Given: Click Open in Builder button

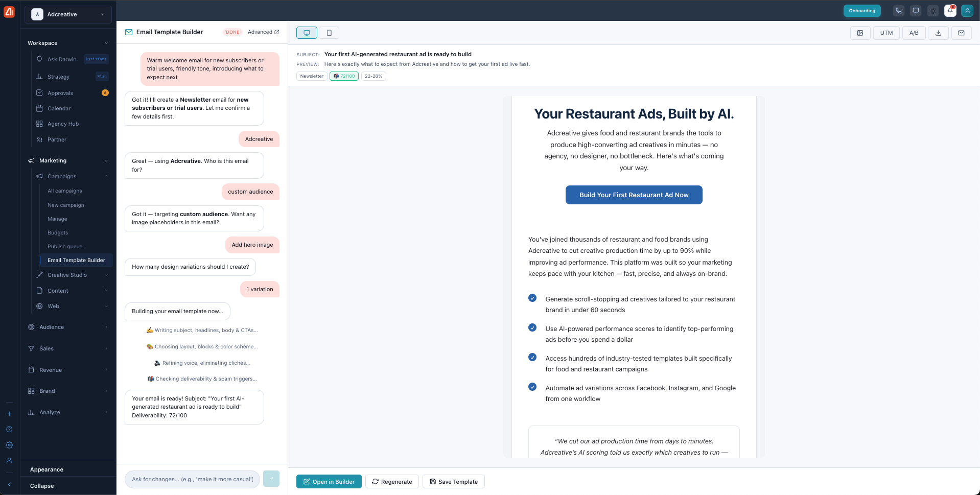Looking at the screenshot, I should (329, 482).
